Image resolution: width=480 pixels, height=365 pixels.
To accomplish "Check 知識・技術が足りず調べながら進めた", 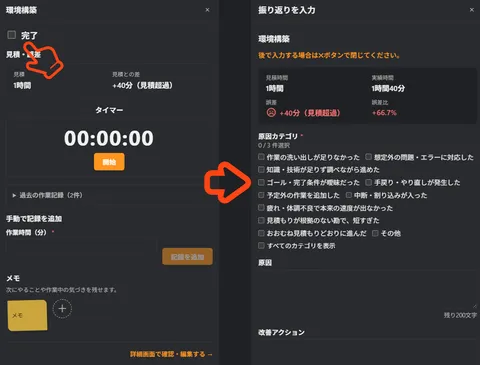I will click(261, 170).
